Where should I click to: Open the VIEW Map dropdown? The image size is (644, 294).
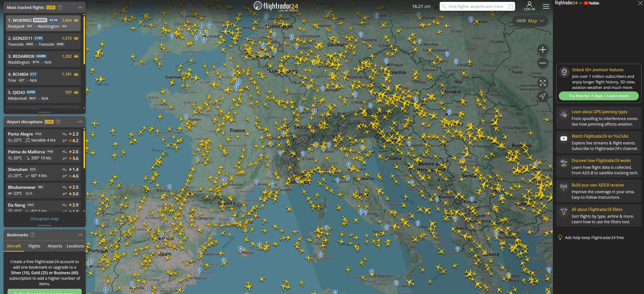click(530, 21)
